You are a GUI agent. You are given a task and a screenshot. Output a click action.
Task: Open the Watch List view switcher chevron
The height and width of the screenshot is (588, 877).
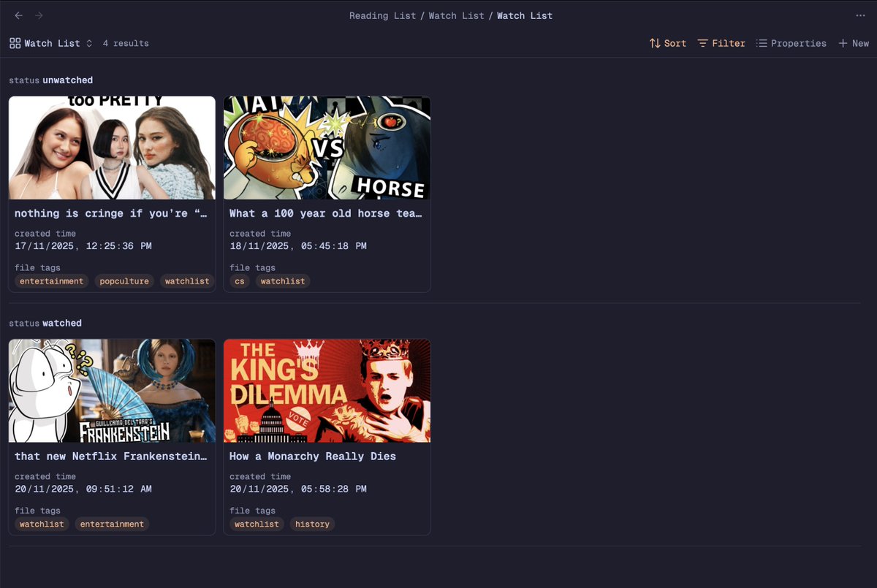pos(89,43)
